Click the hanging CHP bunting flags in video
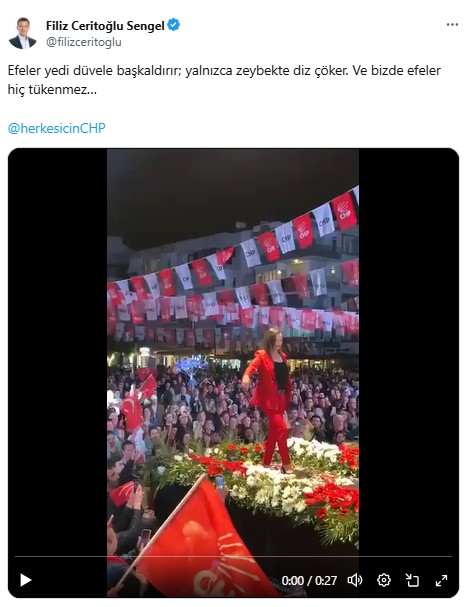 (x=233, y=271)
